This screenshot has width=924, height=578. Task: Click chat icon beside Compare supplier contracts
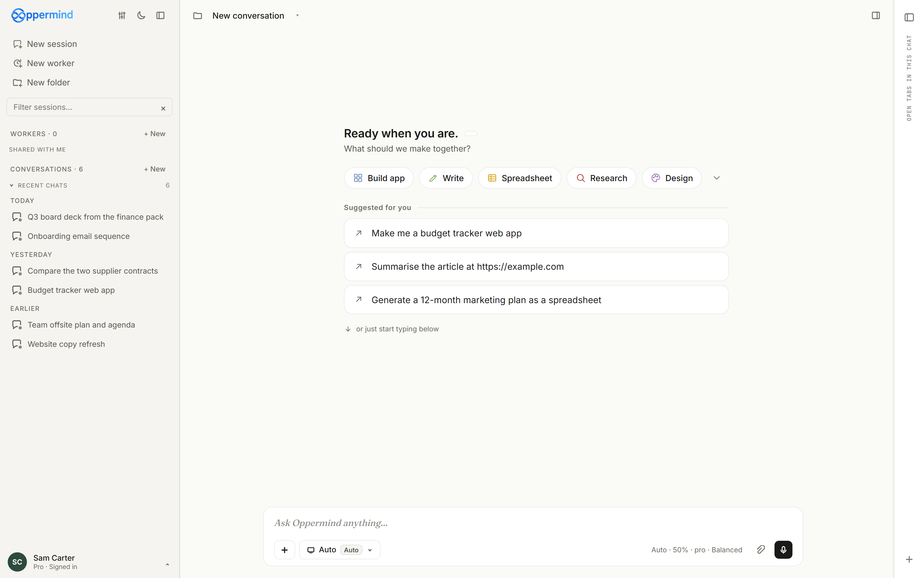(17, 271)
